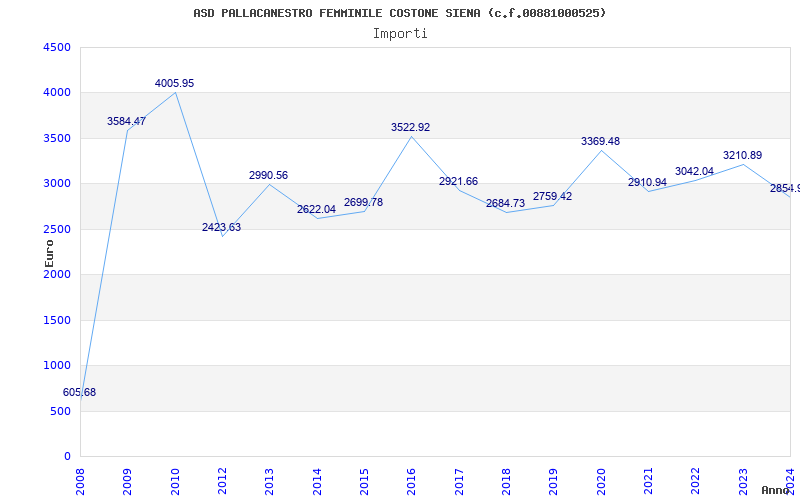Click the 2759.42 data label
Screen dimensions: 800x500
[552, 196]
